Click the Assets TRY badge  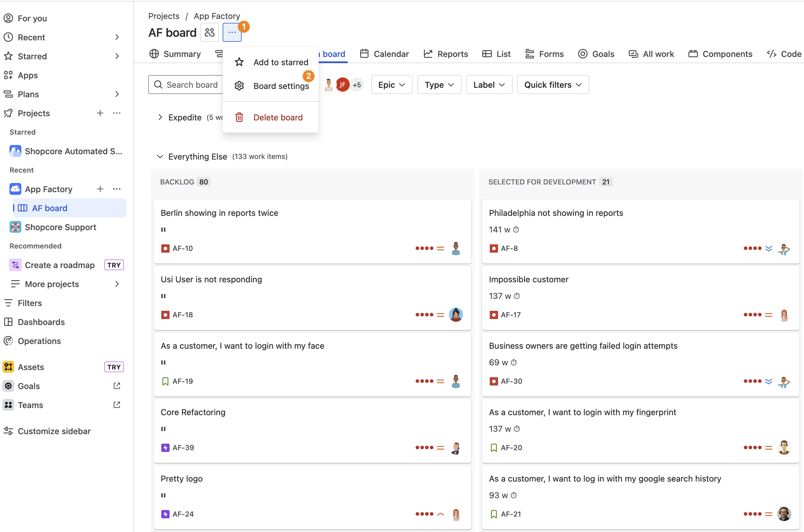[x=114, y=367]
